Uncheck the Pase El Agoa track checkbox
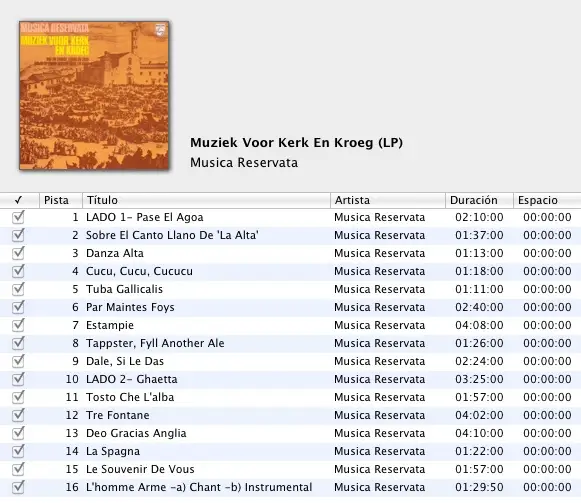The height and width of the screenshot is (503, 581). point(18,217)
